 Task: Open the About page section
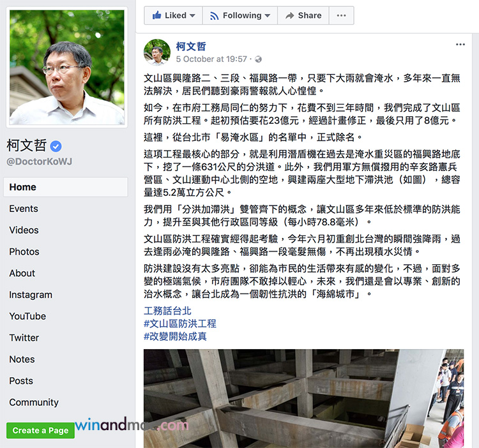click(22, 273)
